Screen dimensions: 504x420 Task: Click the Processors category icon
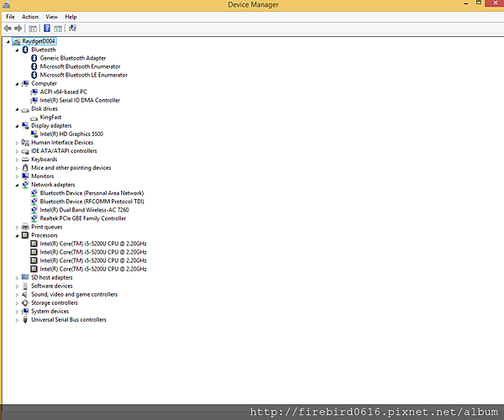(x=25, y=235)
